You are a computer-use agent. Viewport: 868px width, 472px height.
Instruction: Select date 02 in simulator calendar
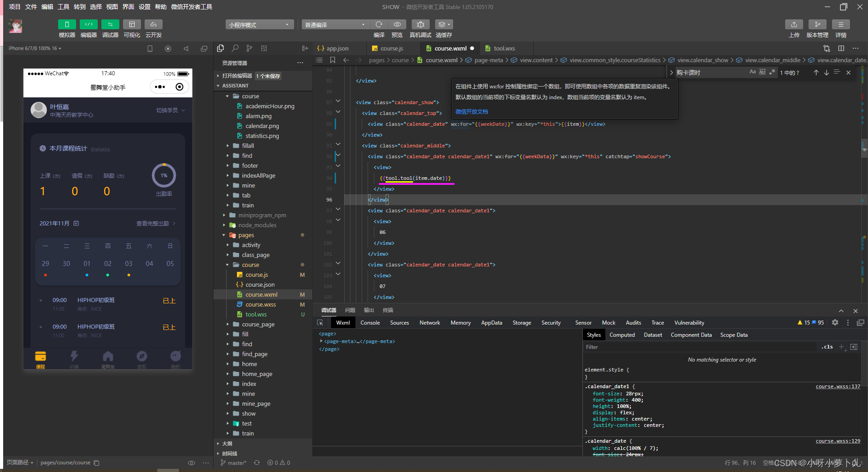(108, 264)
